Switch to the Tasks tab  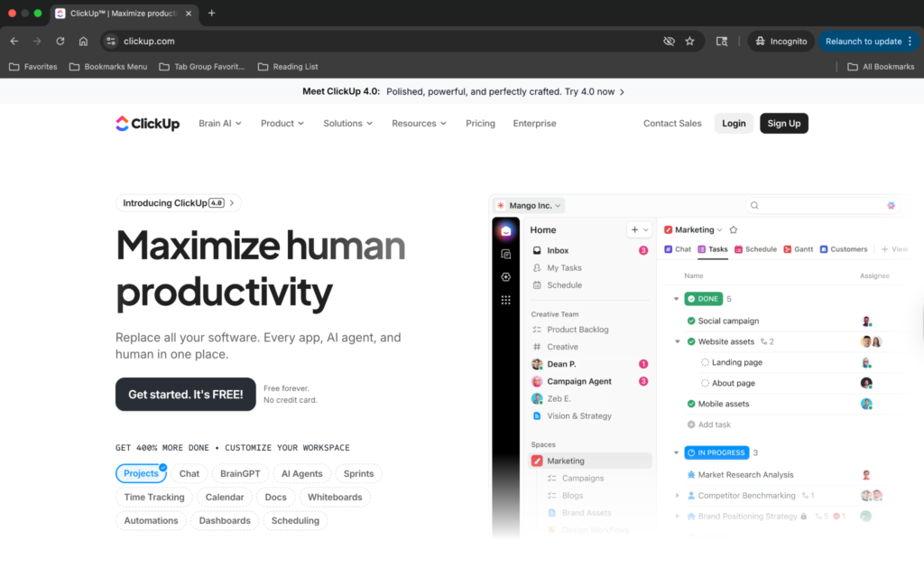point(713,249)
